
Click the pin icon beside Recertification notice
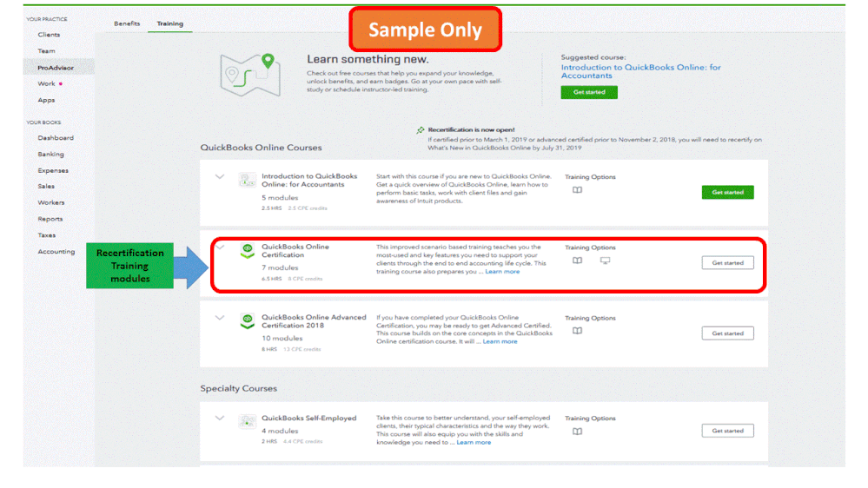point(421,130)
